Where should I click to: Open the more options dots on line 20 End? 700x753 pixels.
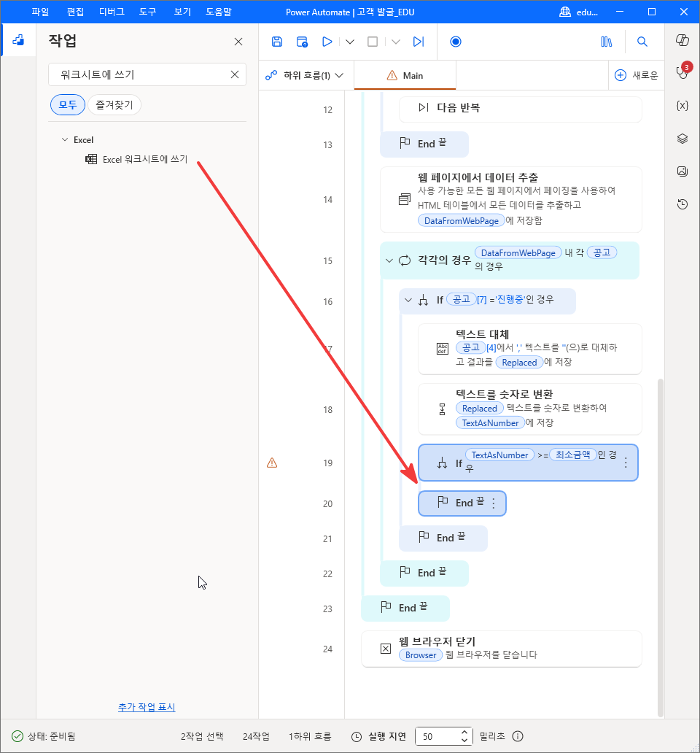[x=493, y=503]
